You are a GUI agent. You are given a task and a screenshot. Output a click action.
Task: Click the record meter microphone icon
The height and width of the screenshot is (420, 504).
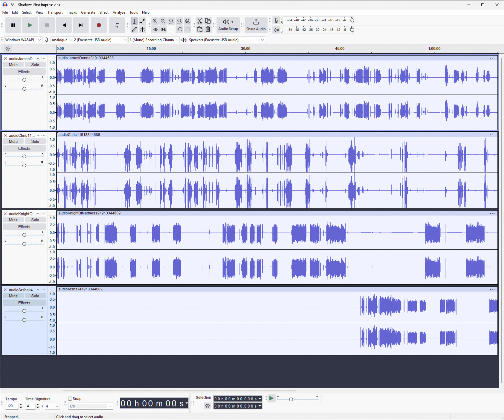[x=276, y=20]
